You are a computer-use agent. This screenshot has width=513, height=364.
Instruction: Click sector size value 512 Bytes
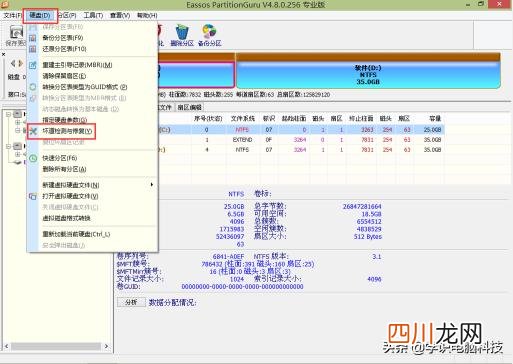[x=368, y=237]
